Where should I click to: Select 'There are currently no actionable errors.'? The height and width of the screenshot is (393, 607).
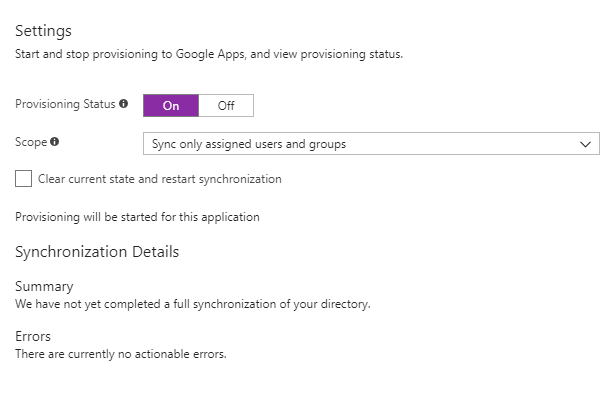pos(121,354)
